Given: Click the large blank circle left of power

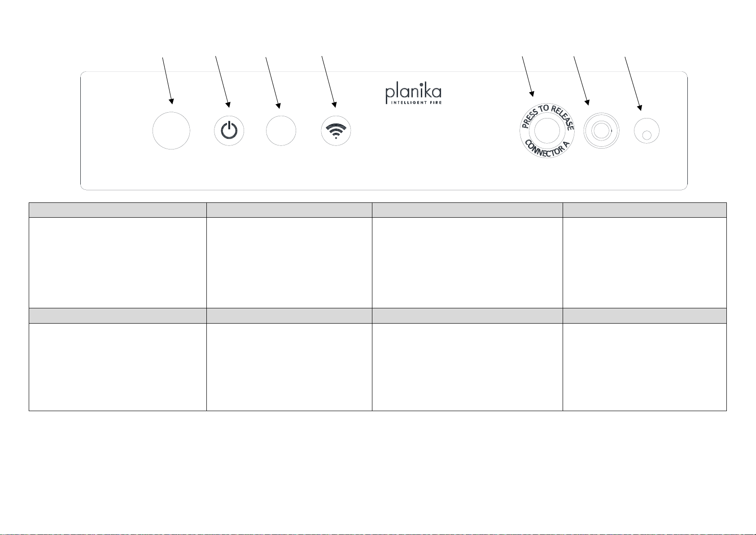Looking at the screenshot, I should coord(171,130).
